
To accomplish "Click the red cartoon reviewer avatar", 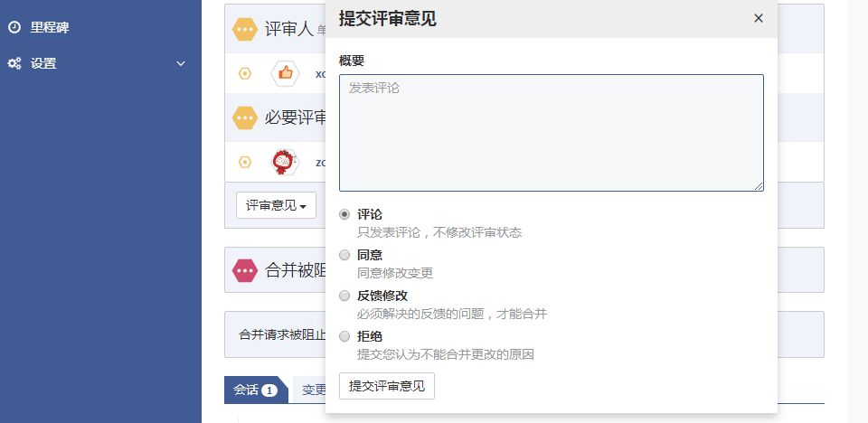I will [285, 162].
